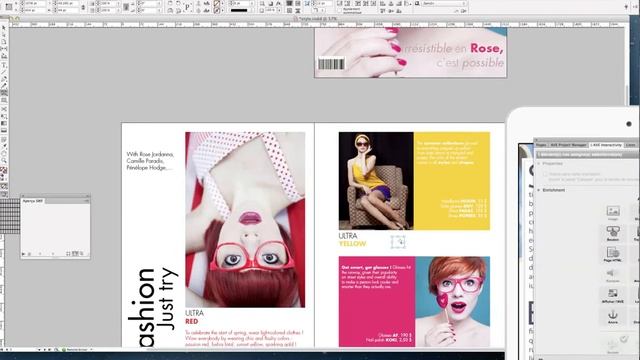Select the Page tool
This screenshot has width=640, height=360.
click(4, 42)
